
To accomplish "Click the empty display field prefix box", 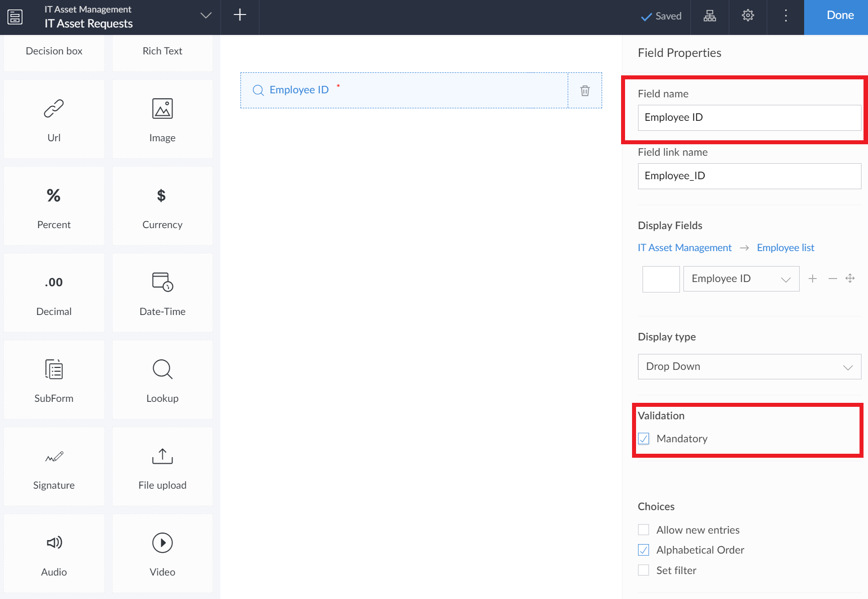I will point(661,279).
